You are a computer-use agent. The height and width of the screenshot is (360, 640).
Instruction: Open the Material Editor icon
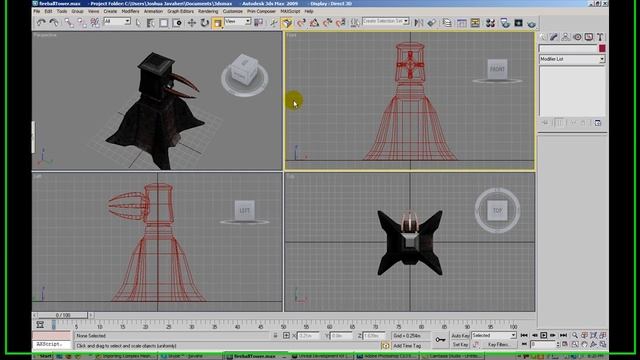point(490,23)
